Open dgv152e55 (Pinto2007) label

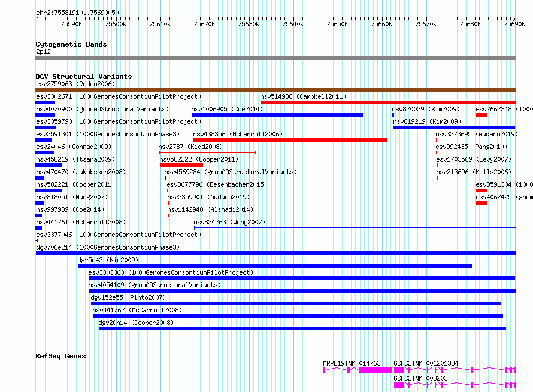pyautogui.click(x=128, y=297)
